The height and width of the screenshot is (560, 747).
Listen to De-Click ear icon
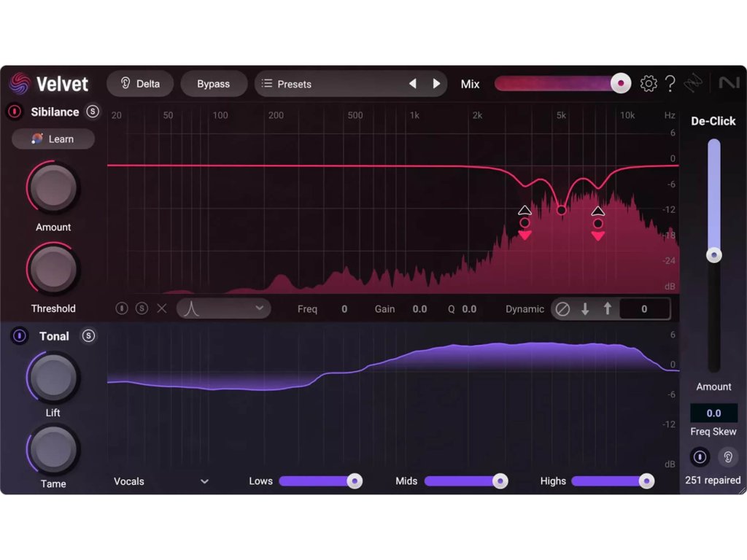click(728, 457)
